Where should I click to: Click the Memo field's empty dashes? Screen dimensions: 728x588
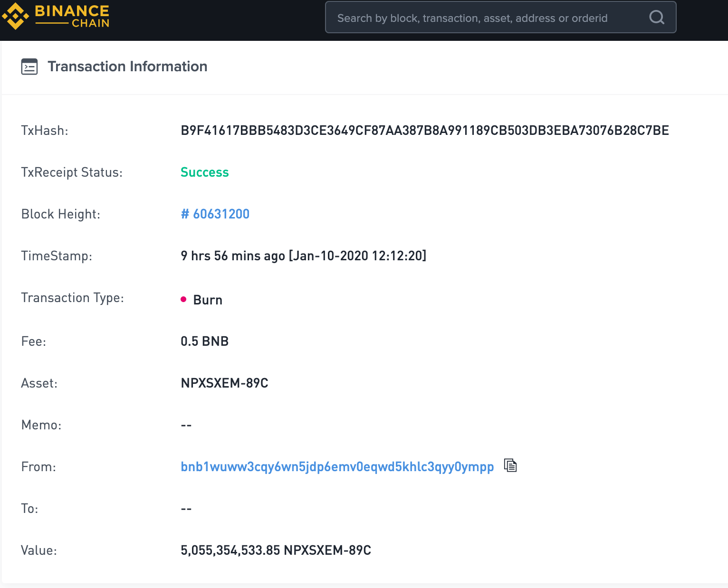pos(186,425)
